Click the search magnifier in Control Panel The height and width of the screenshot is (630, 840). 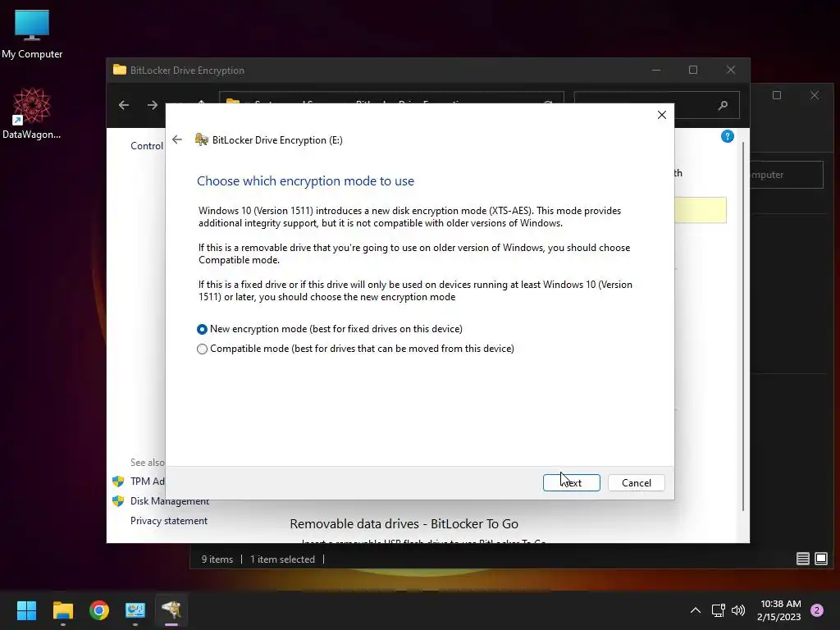(723, 105)
